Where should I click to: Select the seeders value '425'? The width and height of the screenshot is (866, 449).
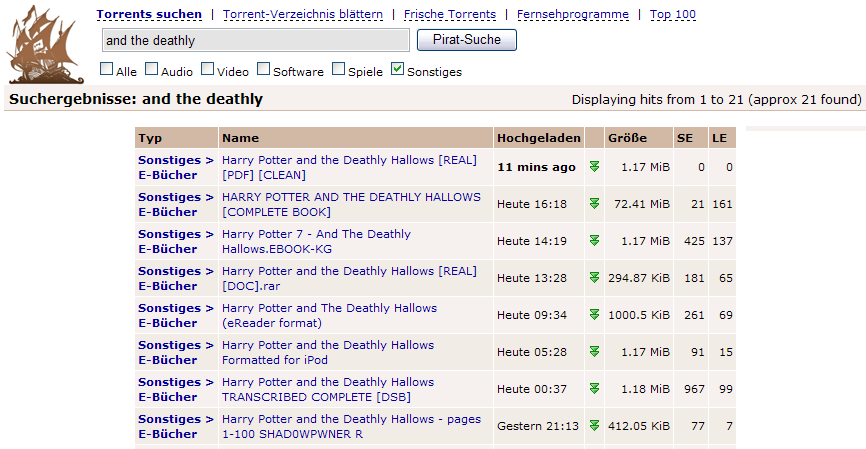pos(694,241)
